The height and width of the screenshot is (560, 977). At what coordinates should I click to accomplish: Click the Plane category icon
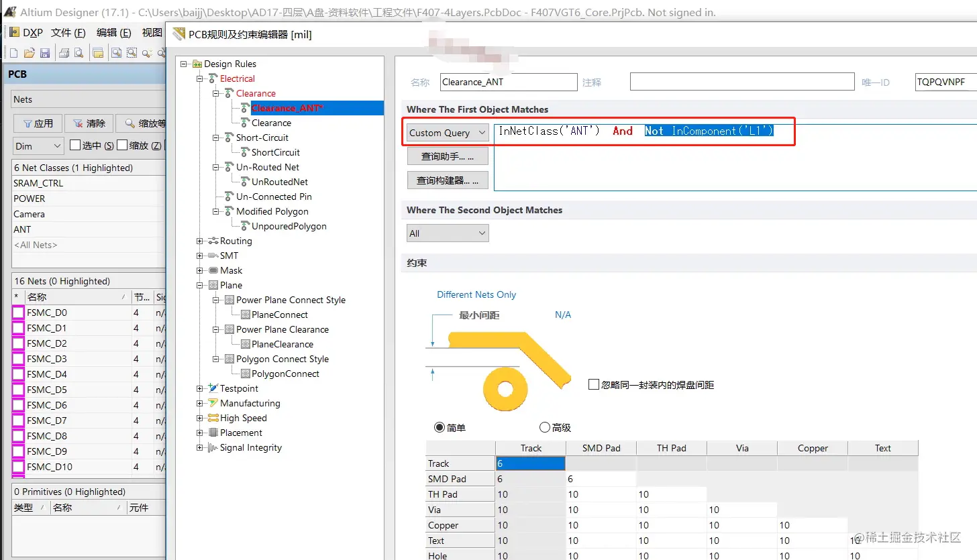tap(213, 286)
